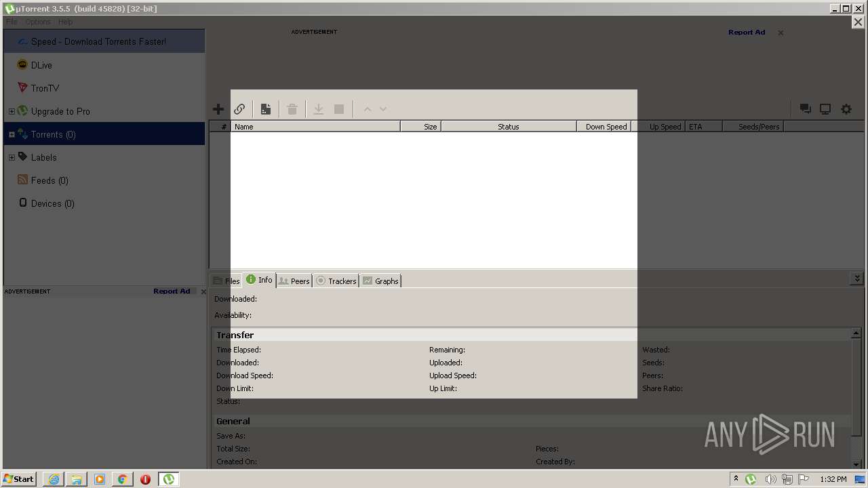The height and width of the screenshot is (488, 868).
Task: Click the remote monitor icon in toolbar
Action: pos(825,109)
